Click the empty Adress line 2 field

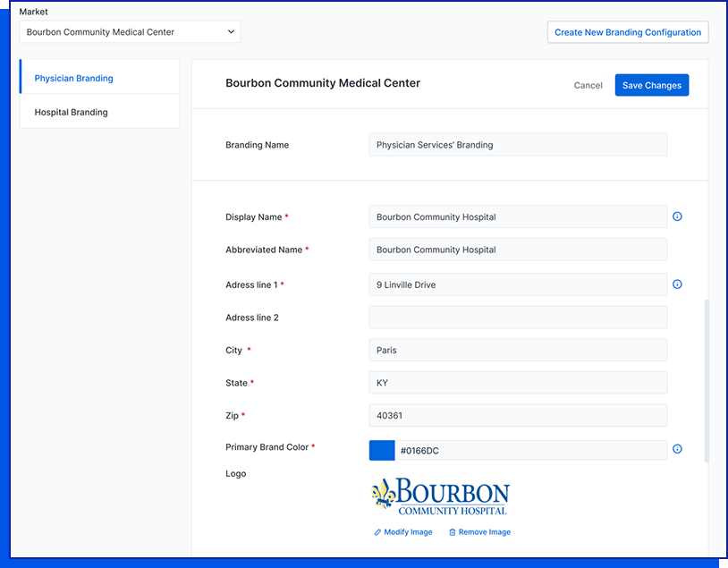point(518,318)
